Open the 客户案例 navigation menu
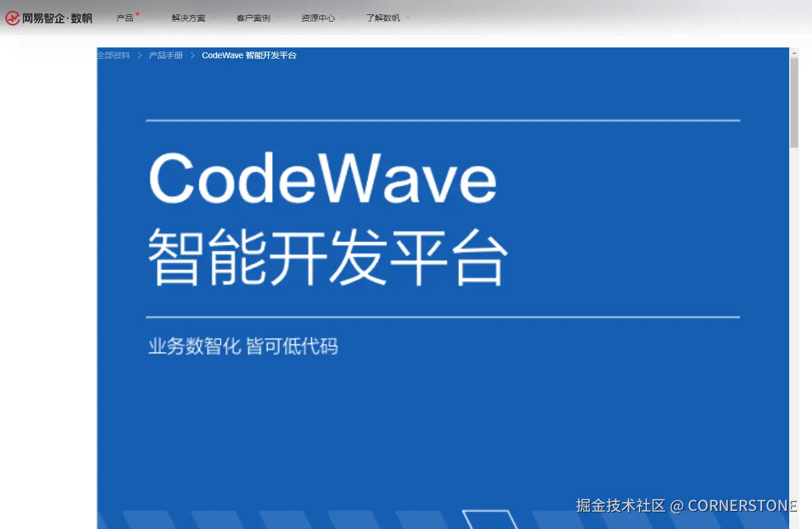812x529 pixels. click(x=253, y=18)
